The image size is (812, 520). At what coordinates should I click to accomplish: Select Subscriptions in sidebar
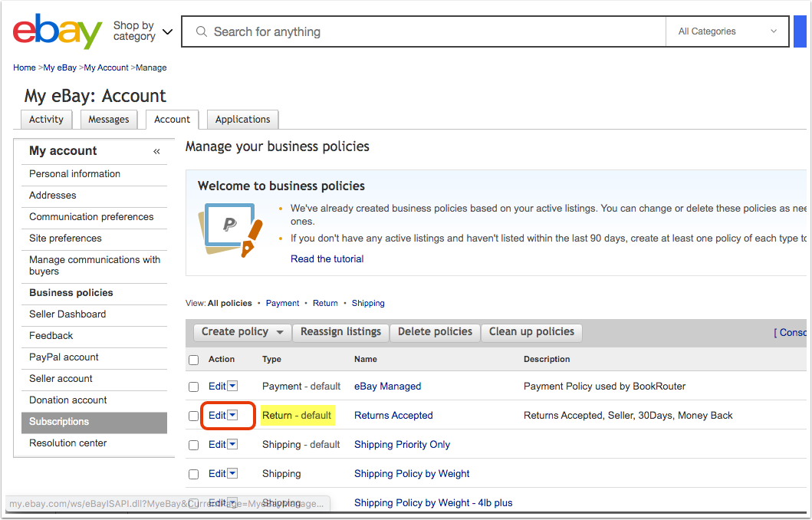pos(94,422)
